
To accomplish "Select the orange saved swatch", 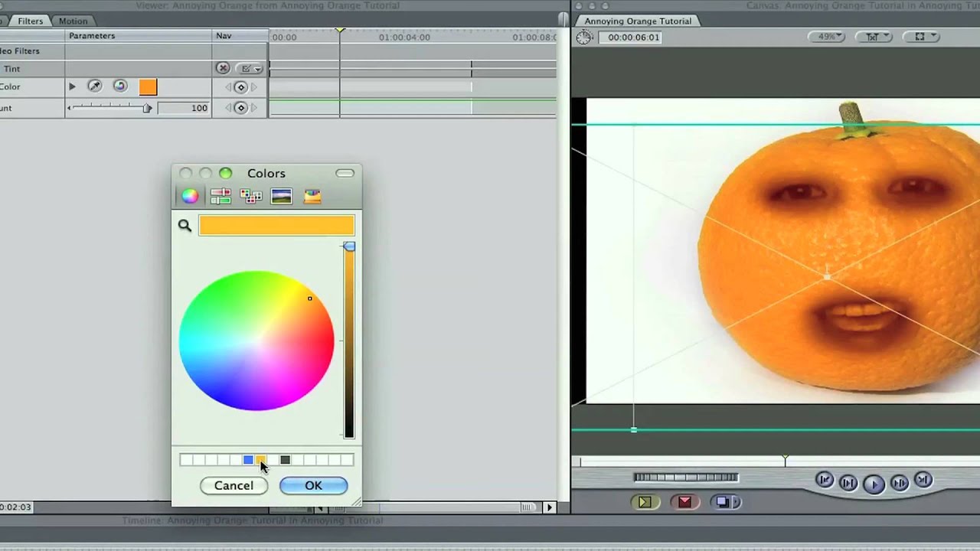I will pos(260,460).
